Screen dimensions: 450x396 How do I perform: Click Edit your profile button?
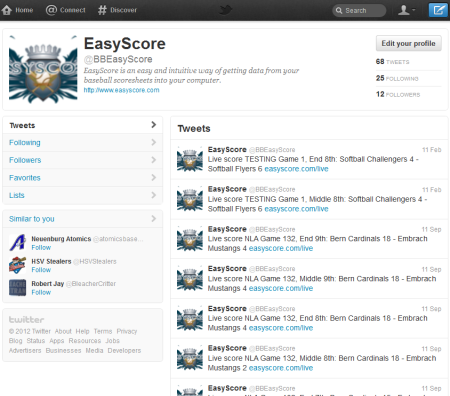409,43
